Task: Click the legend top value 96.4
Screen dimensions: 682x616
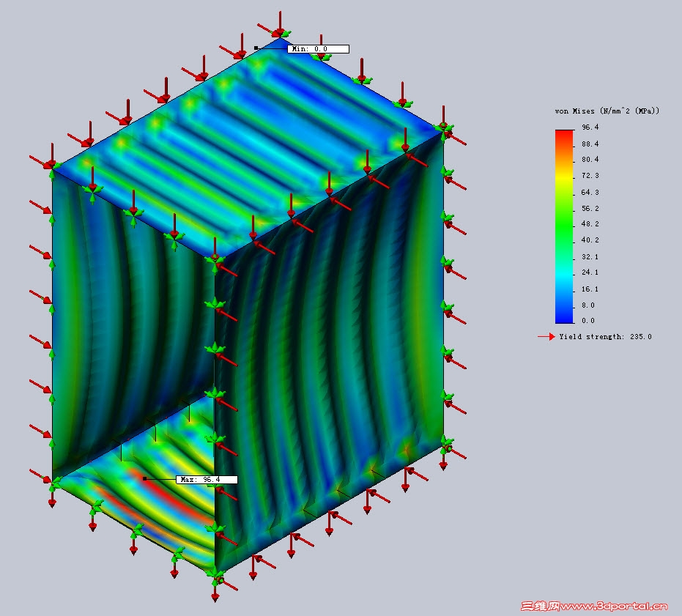Action: [590, 127]
